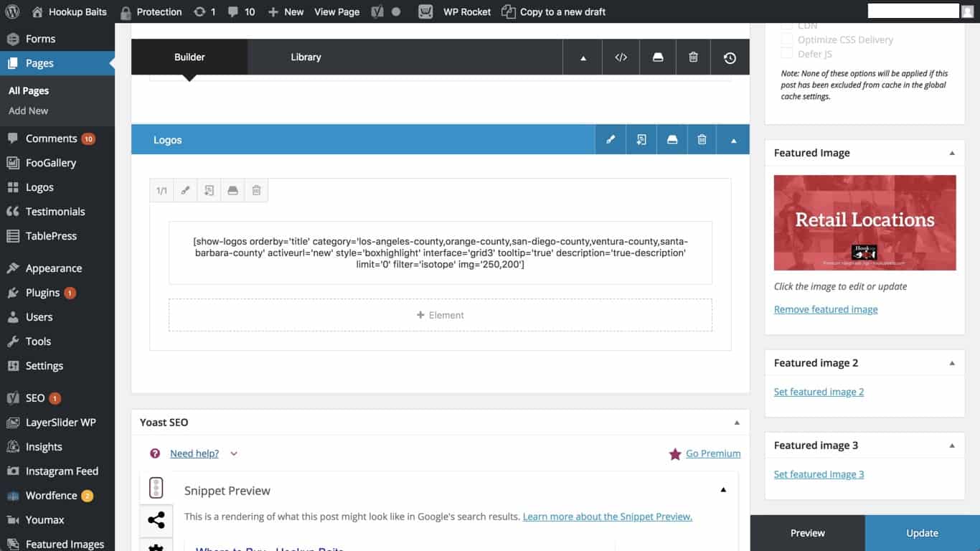
Task: Collapse the builder with dark toolbar arrow
Action: pyautogui.click(x=583, y=57)
